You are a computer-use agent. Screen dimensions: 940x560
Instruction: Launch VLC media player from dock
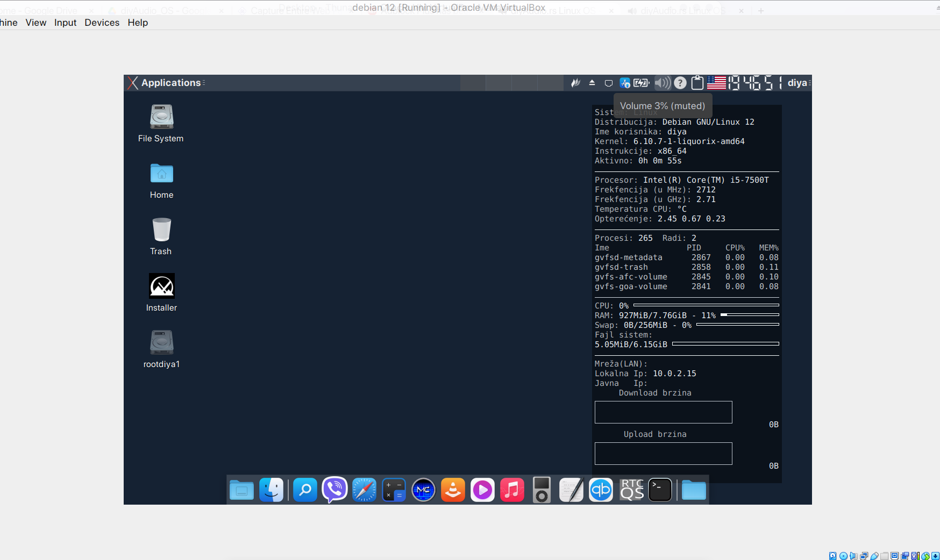[x=453, y=490]
